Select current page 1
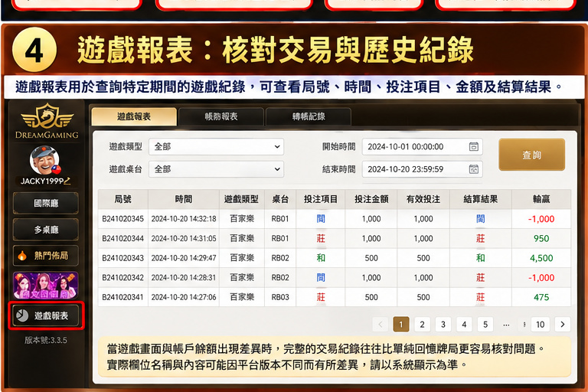 click(x=401, y=325)
